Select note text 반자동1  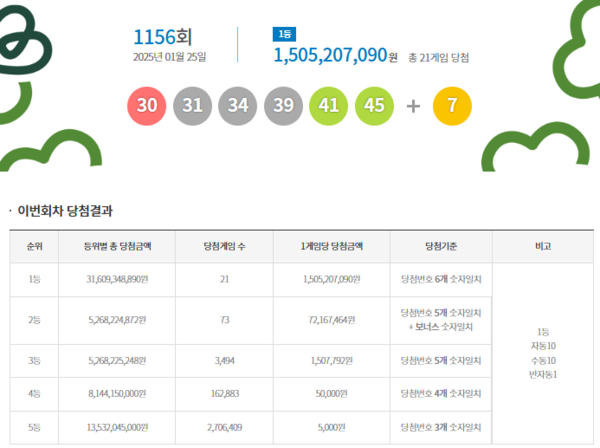coord(543,375)
